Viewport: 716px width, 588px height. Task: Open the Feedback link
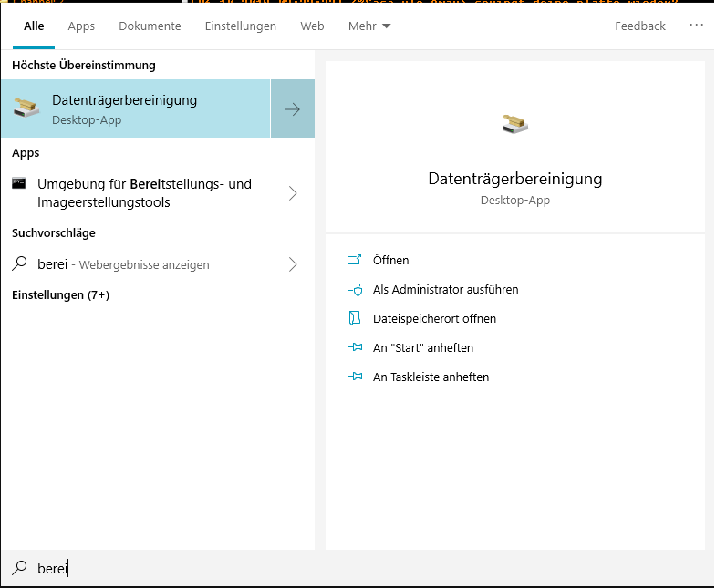click(x=640, y=26)
